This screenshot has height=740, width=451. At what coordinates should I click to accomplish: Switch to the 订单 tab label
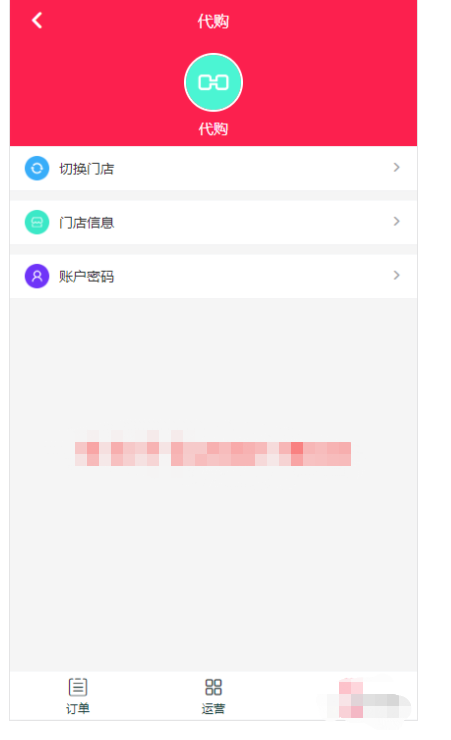click(78, 708)
